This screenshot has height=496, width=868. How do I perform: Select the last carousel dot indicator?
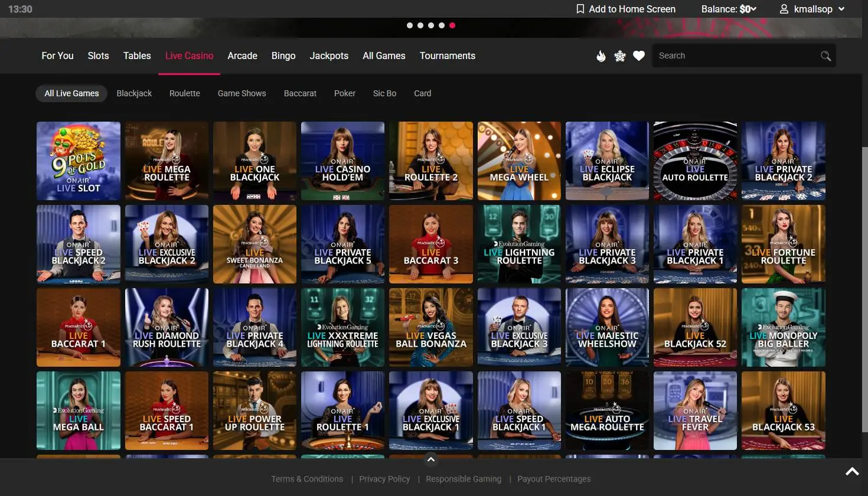[452, 25]
